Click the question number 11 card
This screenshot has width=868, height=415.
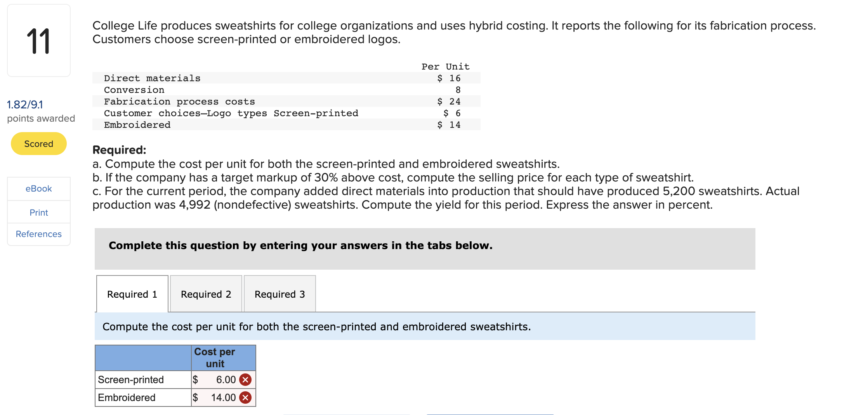[38, 40]
